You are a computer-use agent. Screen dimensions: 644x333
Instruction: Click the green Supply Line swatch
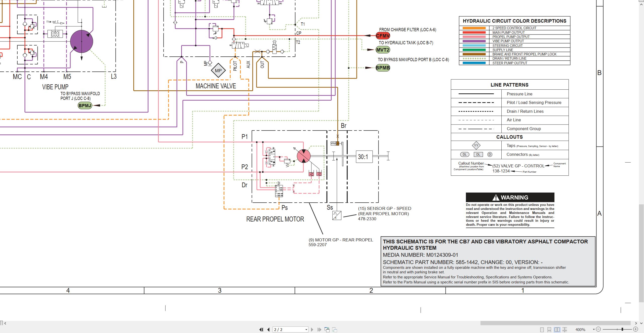coord(474,50)
